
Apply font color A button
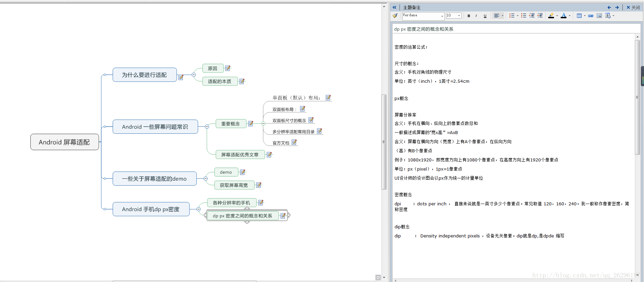click(563, 16)
